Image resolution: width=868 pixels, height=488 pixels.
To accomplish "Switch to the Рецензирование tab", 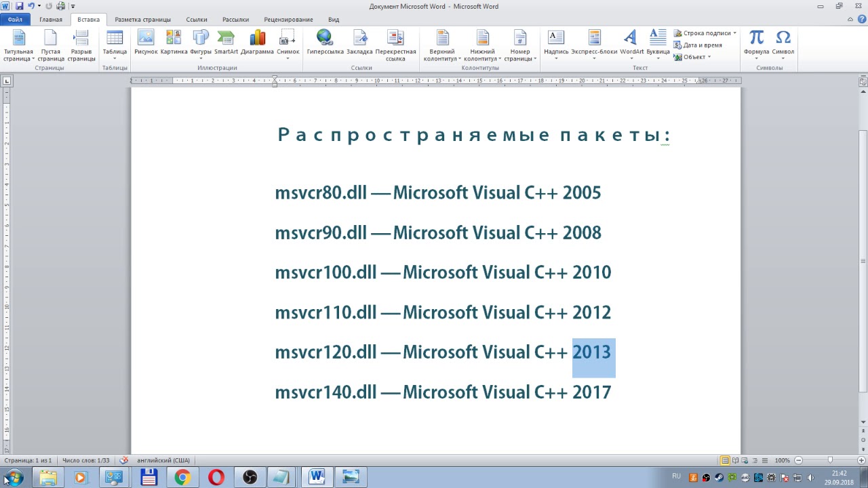I will click(x=288, y=20).
